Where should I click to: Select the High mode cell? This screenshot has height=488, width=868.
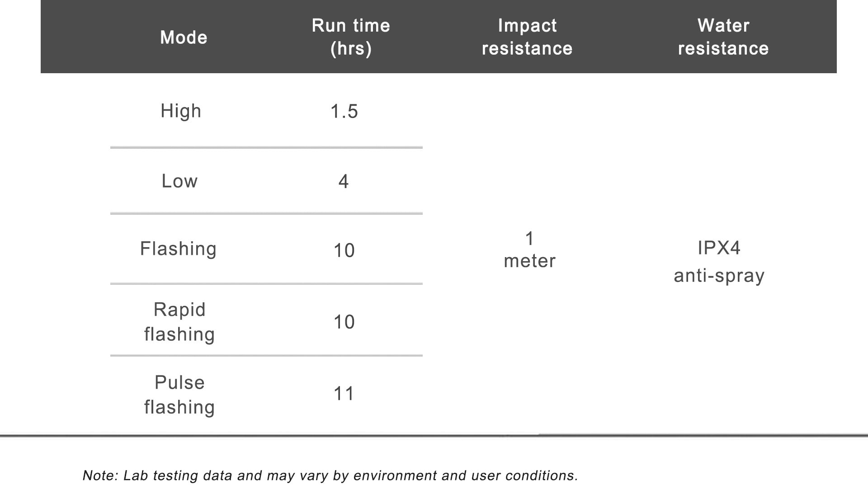(181, 111)
